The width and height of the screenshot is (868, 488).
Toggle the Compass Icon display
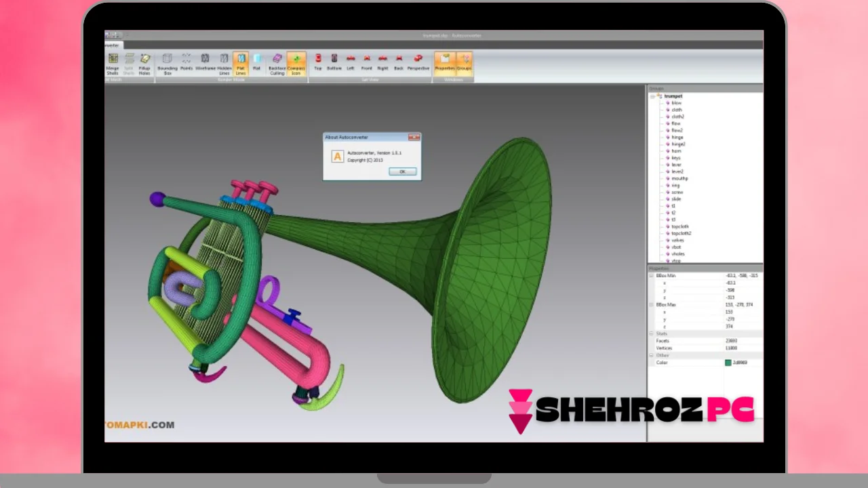coord(296,64)
